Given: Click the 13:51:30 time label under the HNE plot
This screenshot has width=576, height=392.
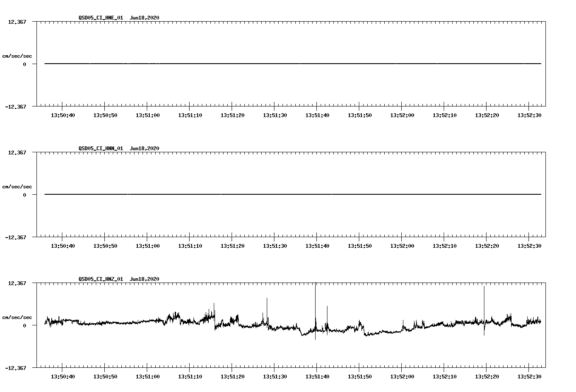Looking at the screenshot, I should [275, 115].
